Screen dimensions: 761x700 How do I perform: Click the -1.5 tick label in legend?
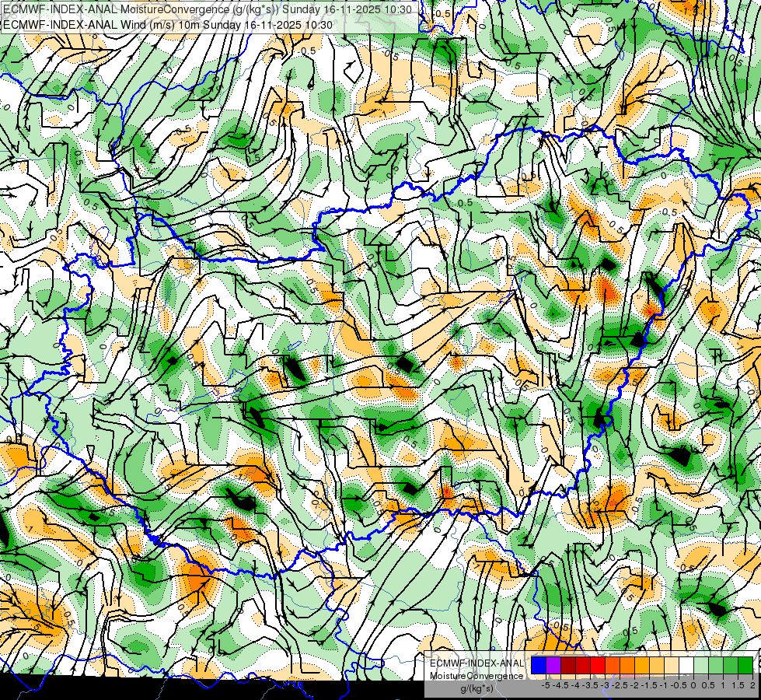649,685
